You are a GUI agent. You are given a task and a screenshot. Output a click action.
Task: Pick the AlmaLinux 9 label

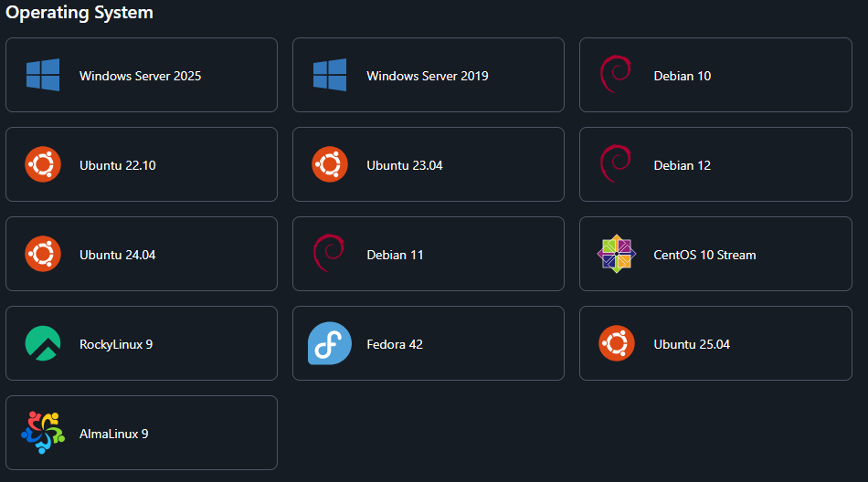(x=113, y=434)
